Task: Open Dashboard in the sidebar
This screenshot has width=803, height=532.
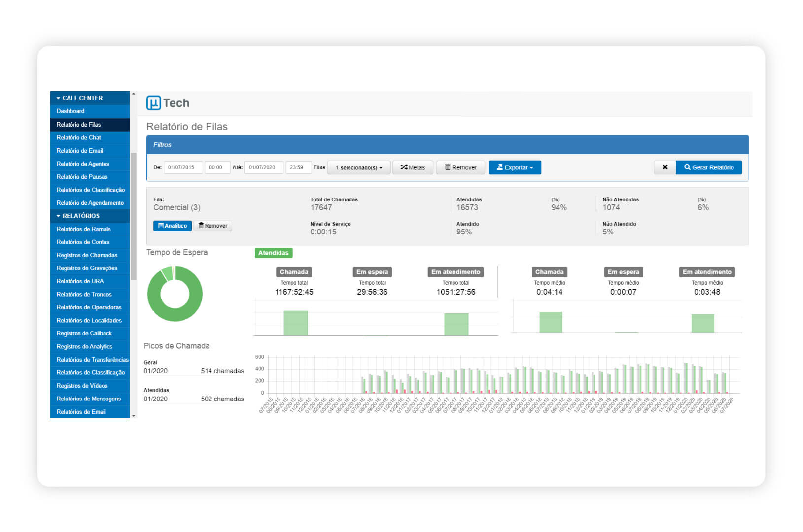Action: [x=70, y=111]
